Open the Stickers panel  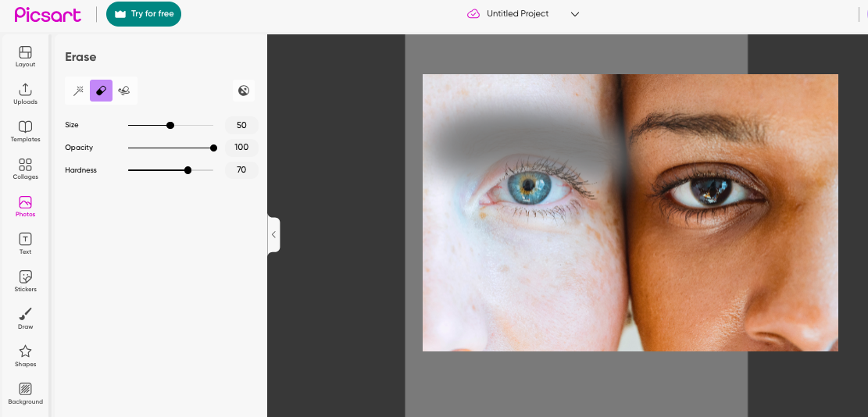pyautogui.click(x=26, y=281)
